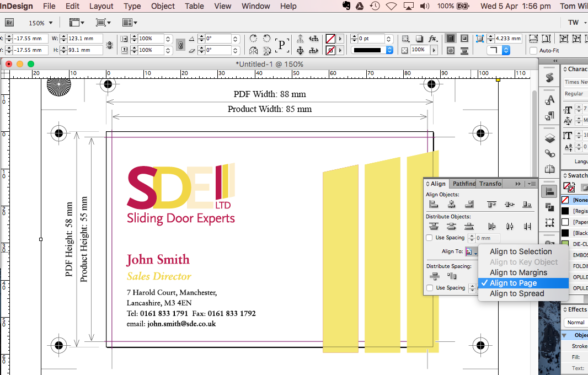Screen dimensions: 588x375
Task: Open the View Options dropdown
Action: click(77, 23)
